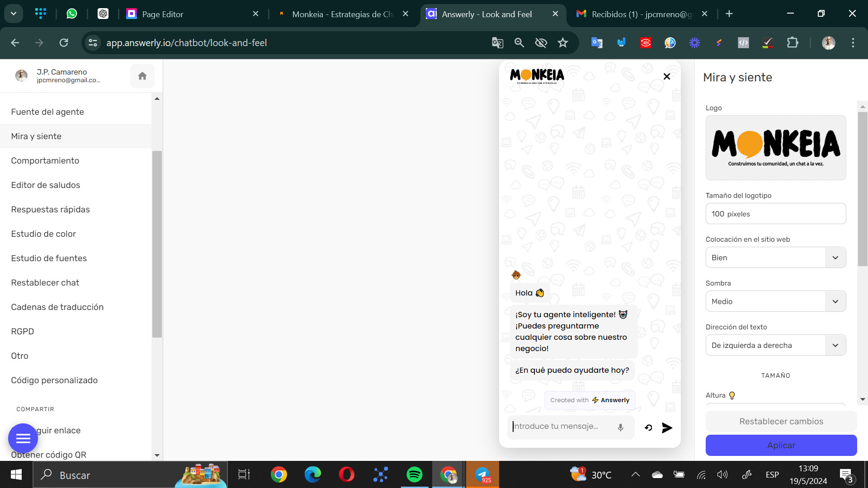Click the settings panel scrollbar thumb
Viewport: 868px width, 488px height.
[863, 189]
